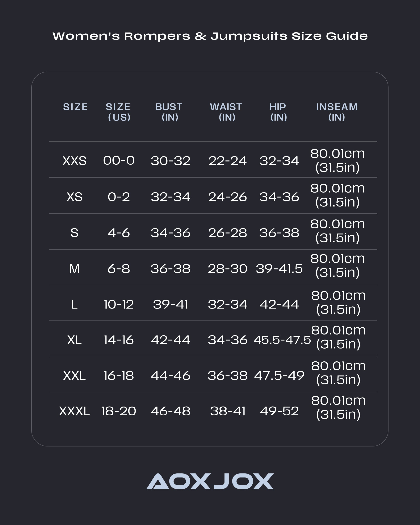The height and width of the screenshot is (525, 420).
Task: Click the AOXJOX brand logo
Action: [210, 481]
